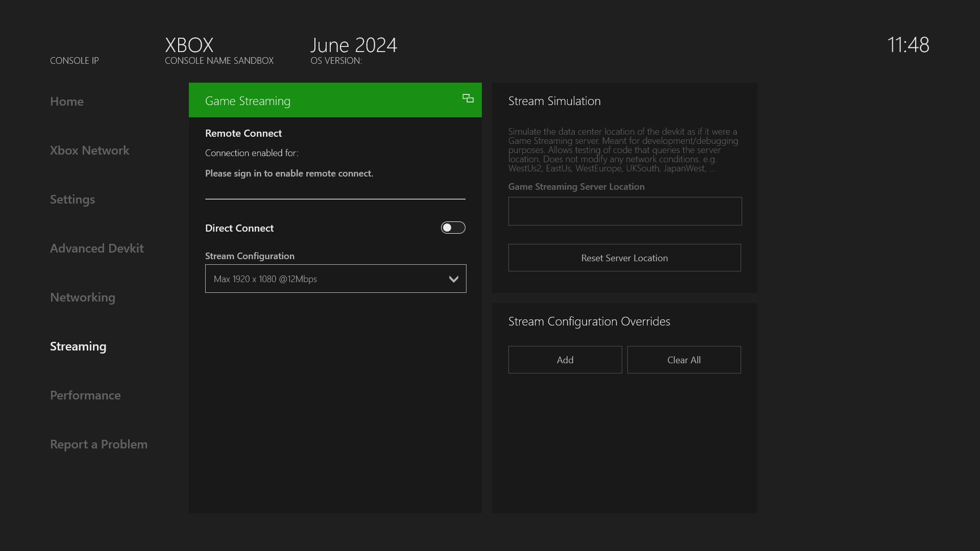
Task: Click the Game Streaming Server Location input field
Action: (x=625, y=211)
